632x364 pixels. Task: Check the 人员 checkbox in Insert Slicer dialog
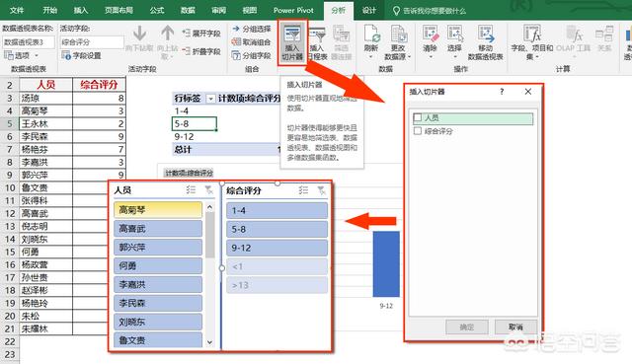[x=418, y=117]
